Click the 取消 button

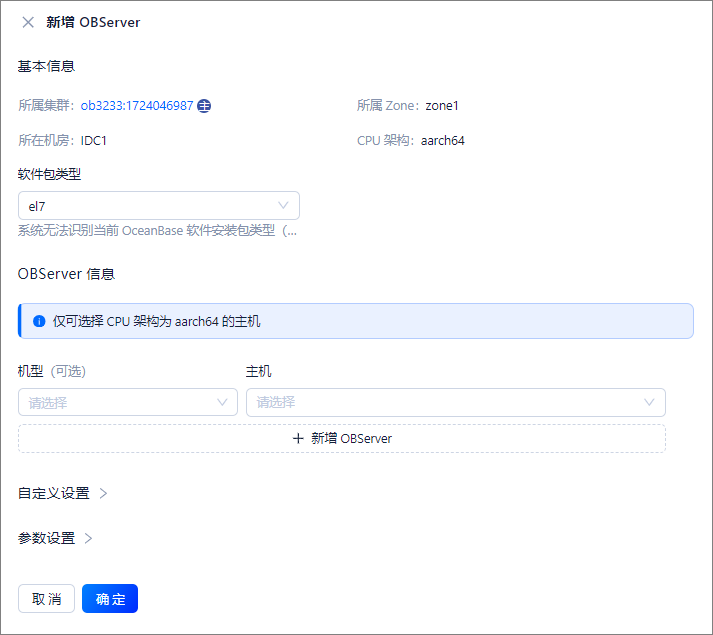(x=46, y=599)
